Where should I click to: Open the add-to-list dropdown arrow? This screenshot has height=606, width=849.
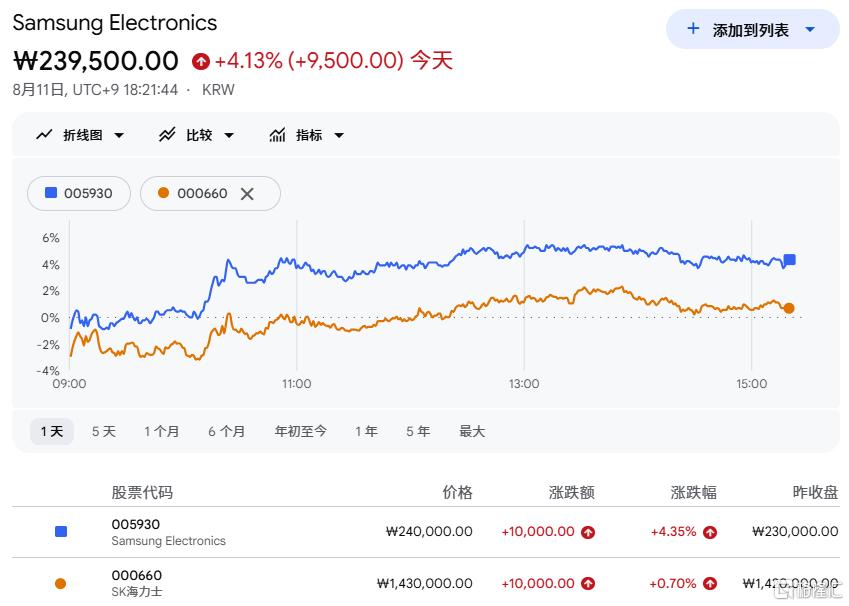pyautogui.click(x=810, y=29)
